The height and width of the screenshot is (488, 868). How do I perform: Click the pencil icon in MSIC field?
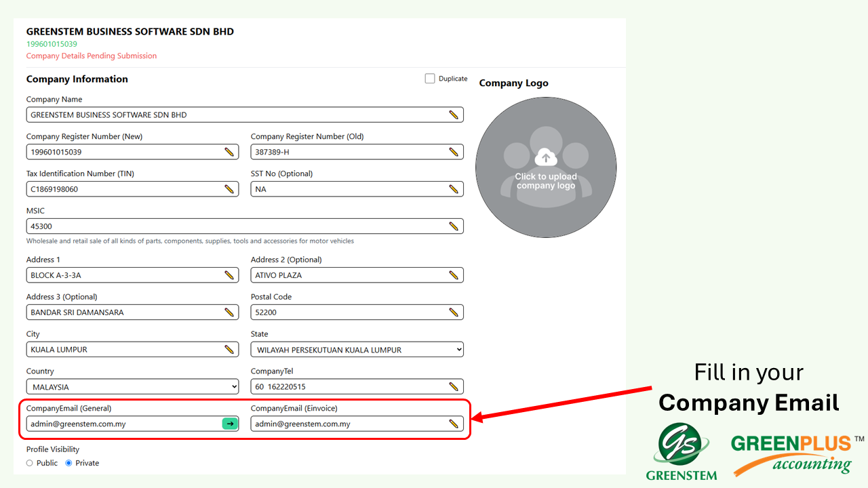[x=454, y=226]
